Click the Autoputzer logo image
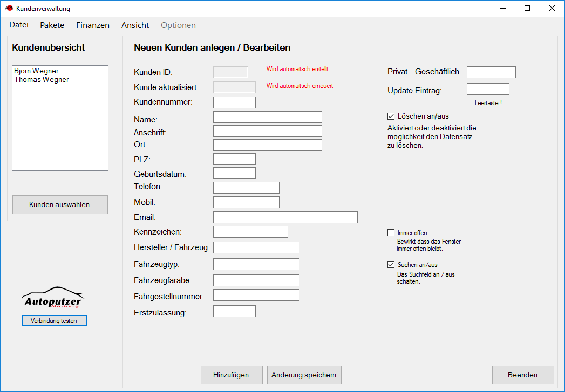Image resolution: width=565 pixels, height=392 pixels. click(53, 298)
